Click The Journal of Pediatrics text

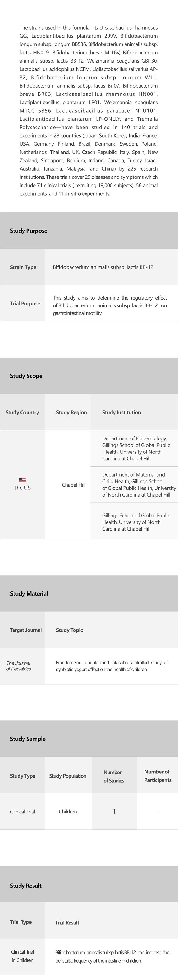tap(19, 666)
